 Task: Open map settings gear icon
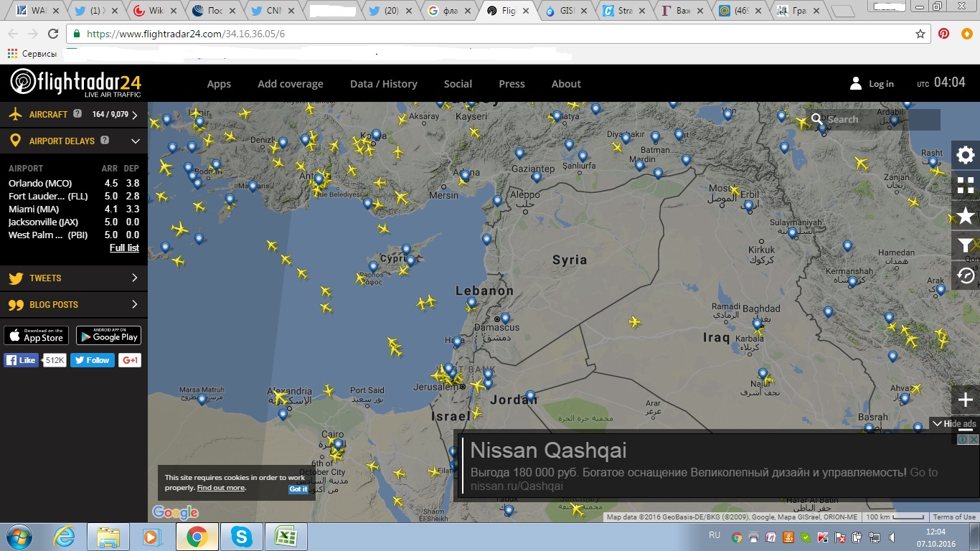pos(966,155)
